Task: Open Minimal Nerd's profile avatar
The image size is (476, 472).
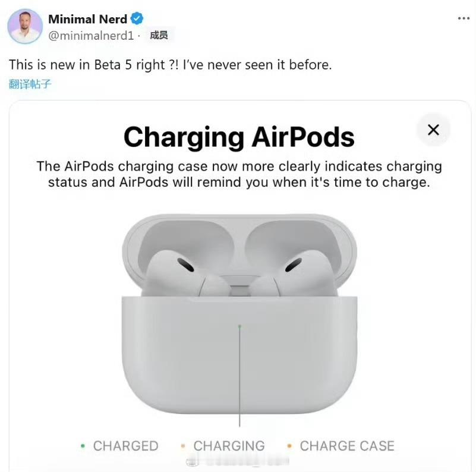Action: tap(25, 26)
